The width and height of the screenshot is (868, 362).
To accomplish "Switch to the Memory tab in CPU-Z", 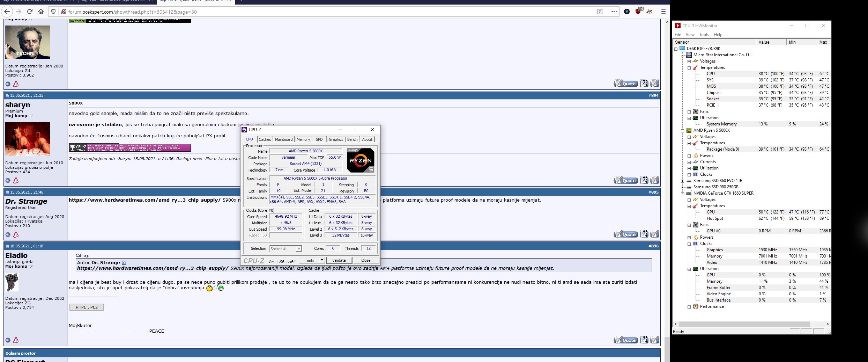I will 303,139.
